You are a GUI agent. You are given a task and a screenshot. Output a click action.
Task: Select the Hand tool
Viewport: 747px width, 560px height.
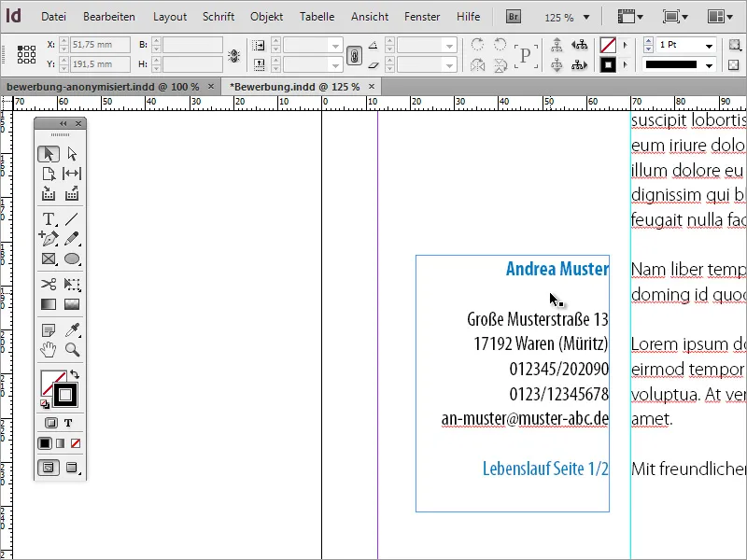[49, 349]
